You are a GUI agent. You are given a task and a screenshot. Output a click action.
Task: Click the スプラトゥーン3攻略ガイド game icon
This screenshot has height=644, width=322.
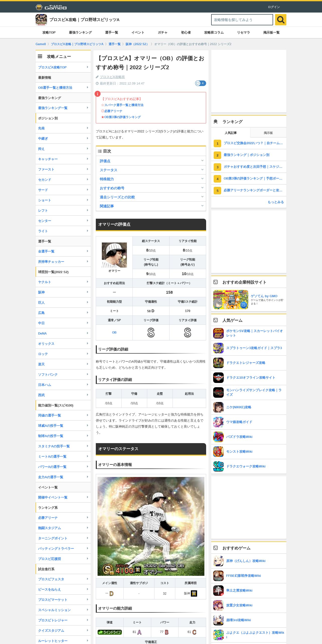click(218, 348)
